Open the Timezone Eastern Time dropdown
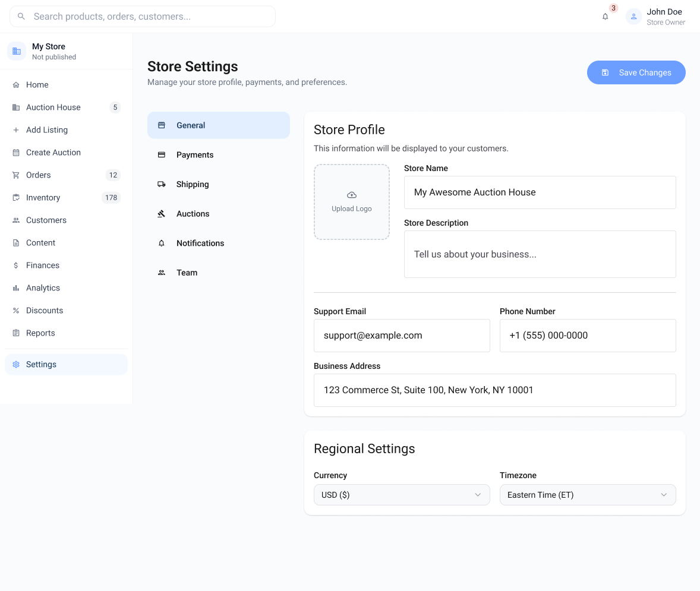Image resolution: width=700 pixels, height=591 pixels. point(588,495)
